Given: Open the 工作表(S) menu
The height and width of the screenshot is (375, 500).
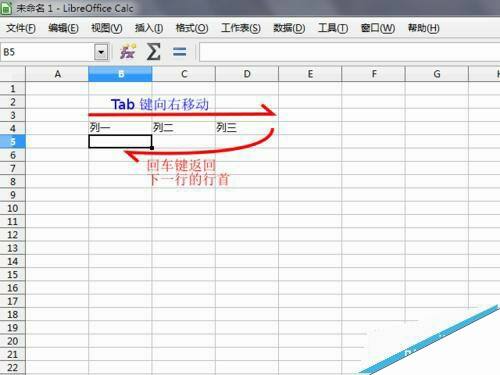Looking at the screenshot, I should click(x=241, y=28).
